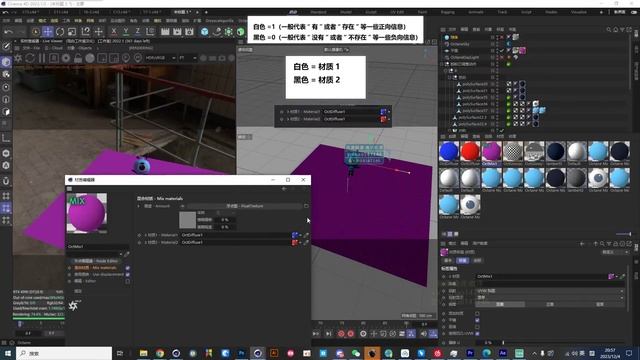Click the Live Viewer clay mode sphere

pyautogui.click(x=90, y=58)
